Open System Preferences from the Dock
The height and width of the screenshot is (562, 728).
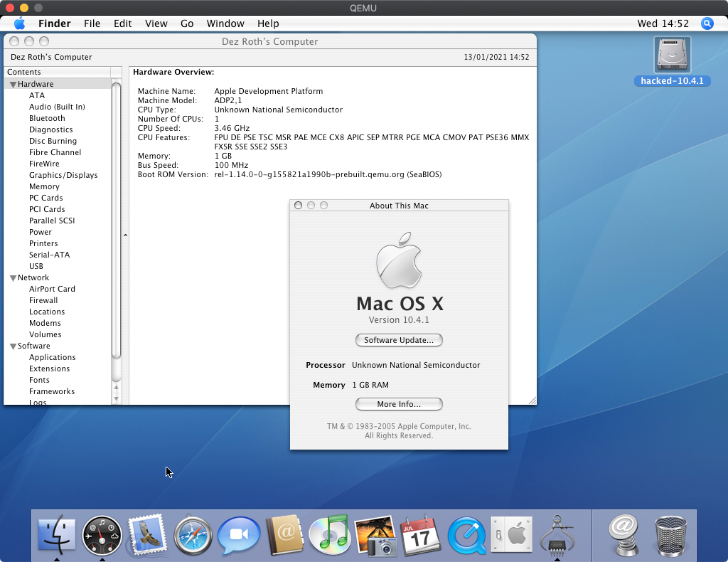coord(512,534)
